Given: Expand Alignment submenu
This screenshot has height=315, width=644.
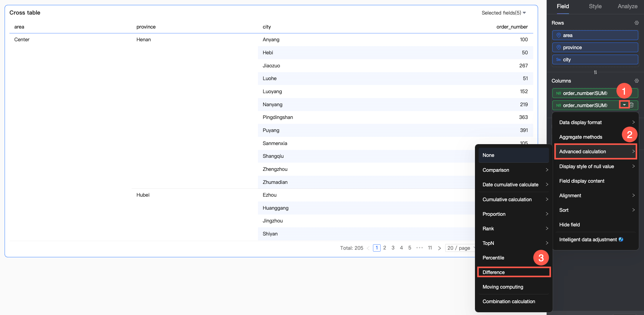Looking at the screenshot, I should click(596, 195).
